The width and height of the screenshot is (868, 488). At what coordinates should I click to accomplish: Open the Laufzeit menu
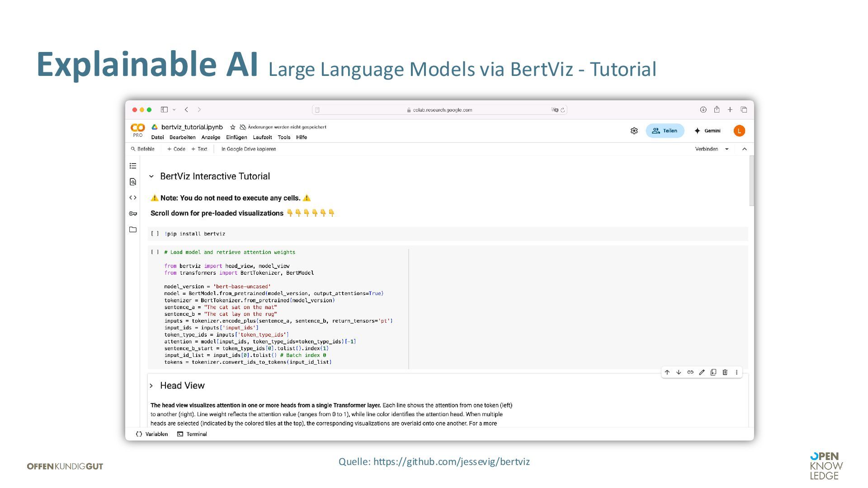click(x=262, y=137)
